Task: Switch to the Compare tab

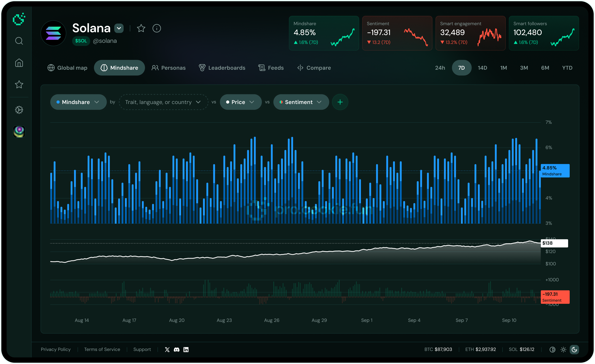Action: [x=314, y=68]
